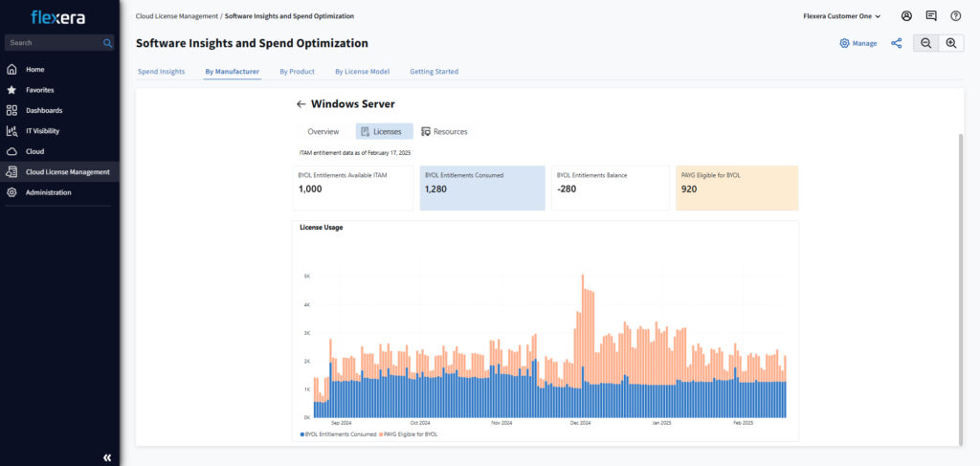Toggle PAYG Eligible for BYOL legend series
The width and height of the screenshot is (980, 466).
412,434
